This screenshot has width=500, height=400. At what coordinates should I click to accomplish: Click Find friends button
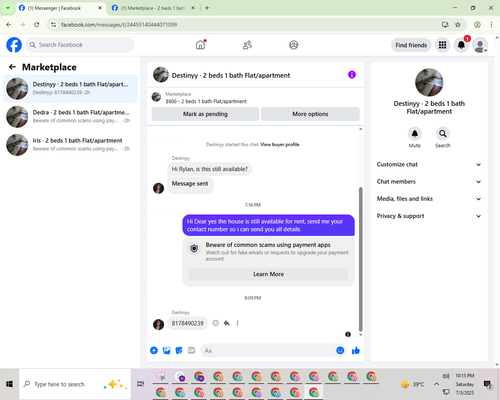[x=411, y=45]
